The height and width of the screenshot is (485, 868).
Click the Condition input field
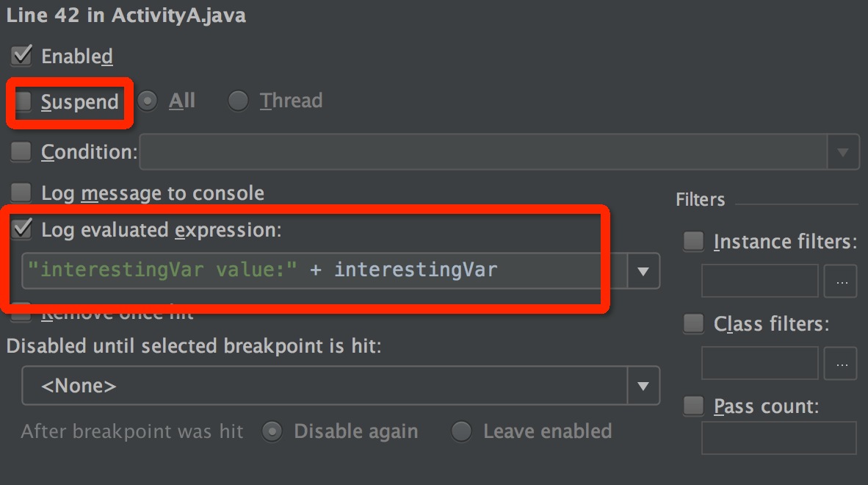(483, 153)
